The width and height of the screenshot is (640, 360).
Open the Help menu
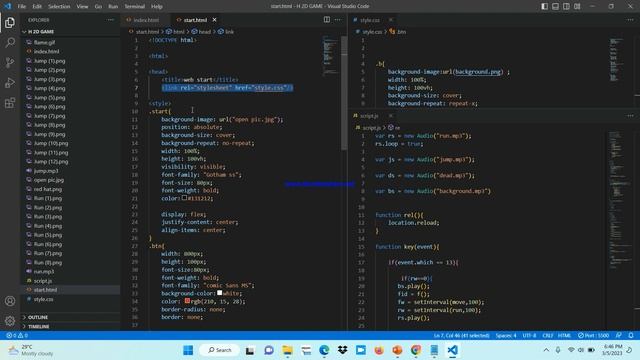[157, 6]
